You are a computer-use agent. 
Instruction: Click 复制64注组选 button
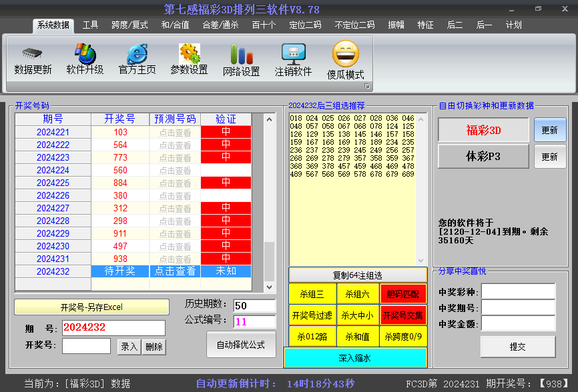358,275
